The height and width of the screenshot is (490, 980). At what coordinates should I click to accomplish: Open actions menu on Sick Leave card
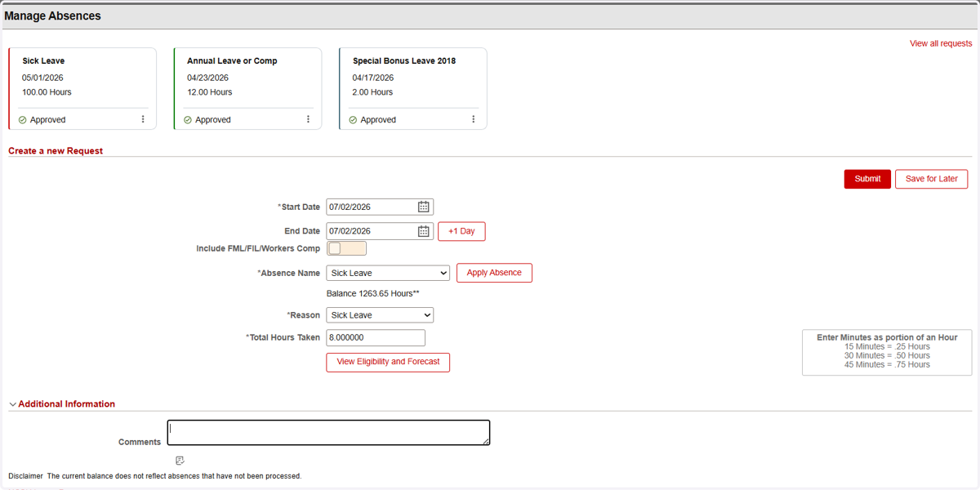[143, 119]
